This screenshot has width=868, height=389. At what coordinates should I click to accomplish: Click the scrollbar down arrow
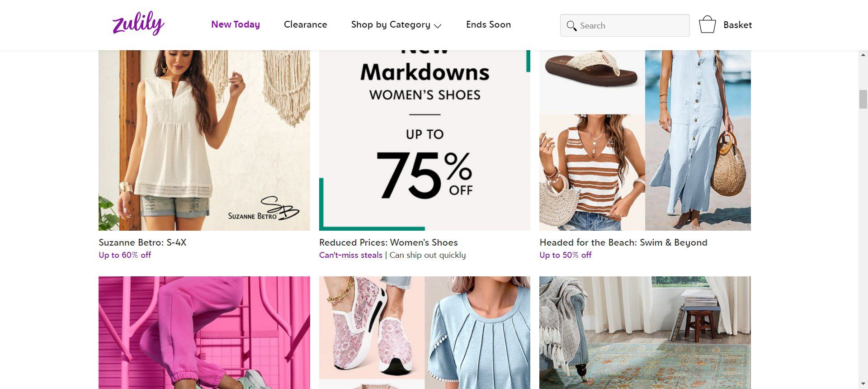coord(863,384)
